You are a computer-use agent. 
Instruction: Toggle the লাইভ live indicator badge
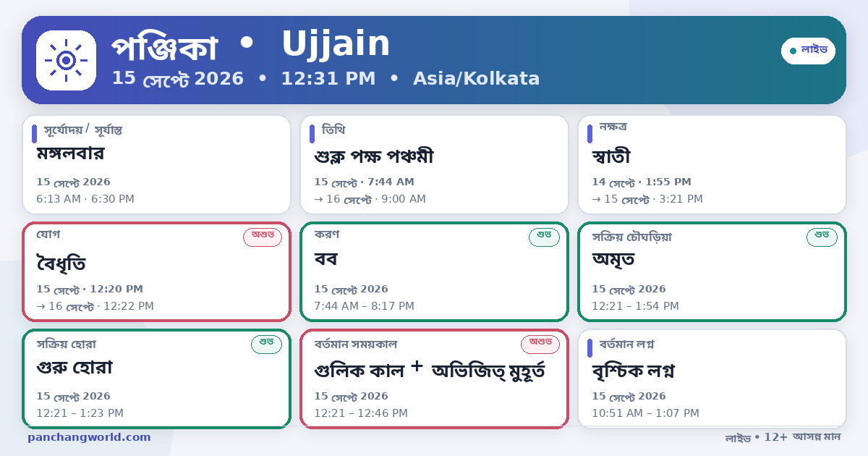pos(808,51)
